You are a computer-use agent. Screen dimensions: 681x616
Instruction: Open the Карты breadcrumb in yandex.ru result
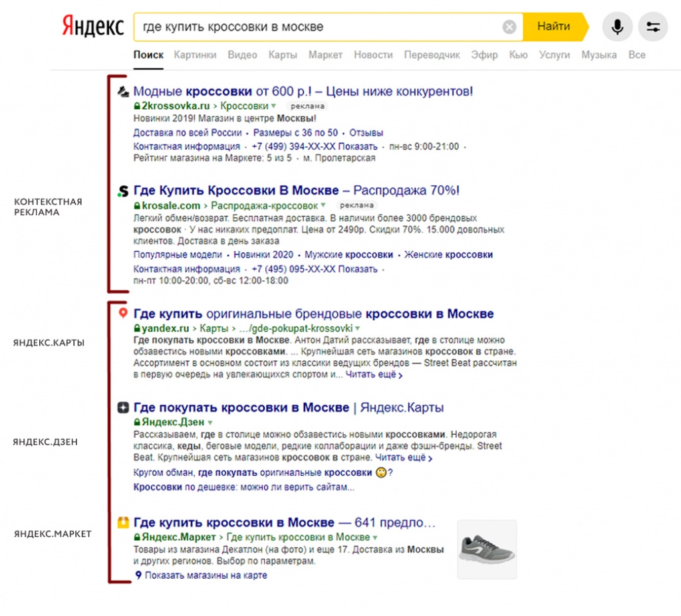coord(213,328)
